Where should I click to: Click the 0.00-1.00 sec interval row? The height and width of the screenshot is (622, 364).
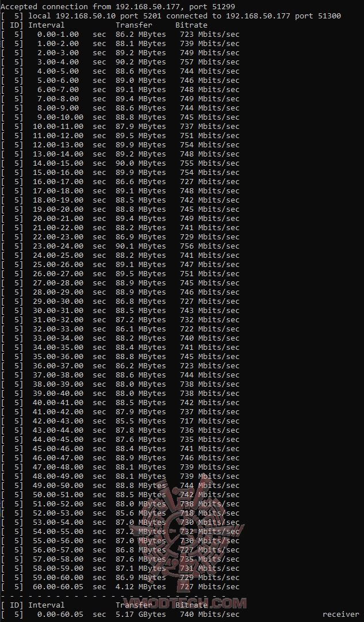pyautogui.click(x=120, y=34)
